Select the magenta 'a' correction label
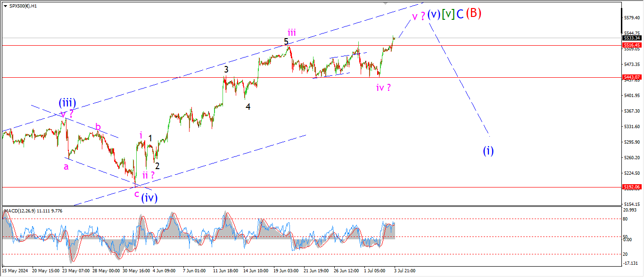 [x=66, y=166]
